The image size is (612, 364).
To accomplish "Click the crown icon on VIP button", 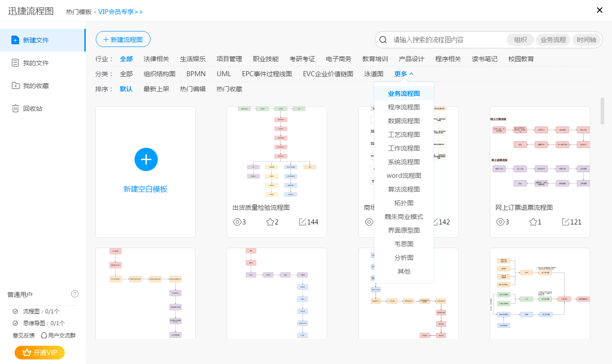I will click(x=26, y=353).
